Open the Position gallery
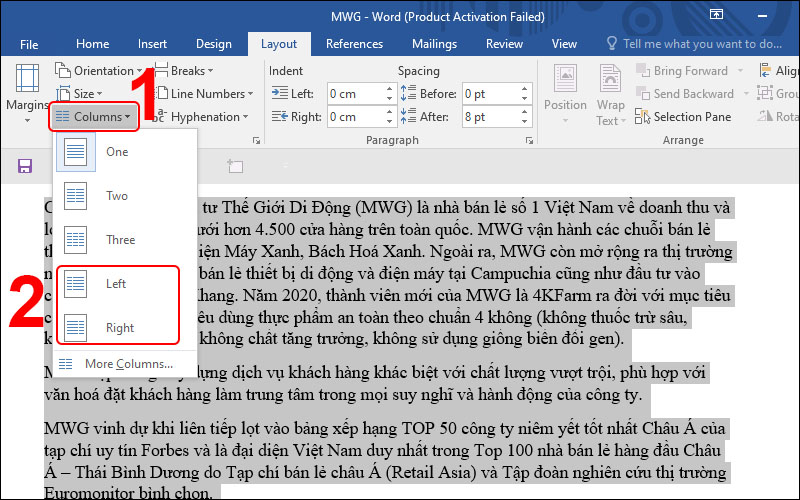 [565, 94]
